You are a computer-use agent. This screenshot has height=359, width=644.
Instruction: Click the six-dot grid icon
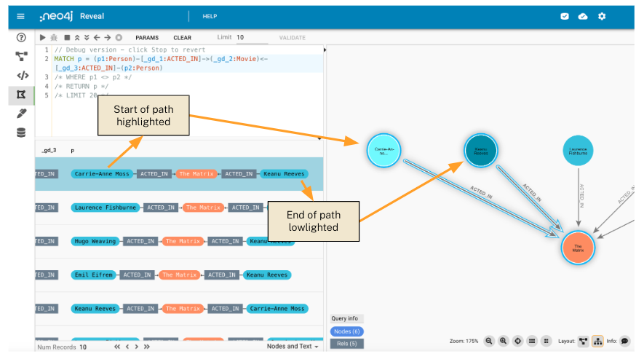pos(532,341)
